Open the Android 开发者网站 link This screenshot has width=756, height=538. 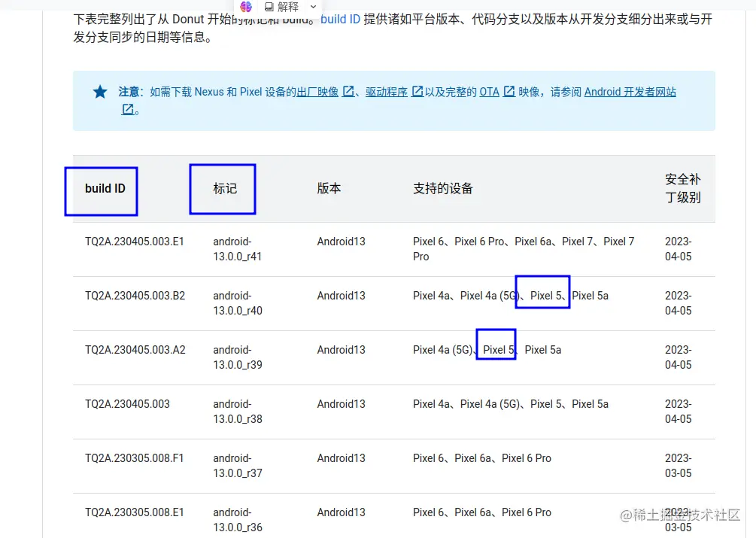630,92
